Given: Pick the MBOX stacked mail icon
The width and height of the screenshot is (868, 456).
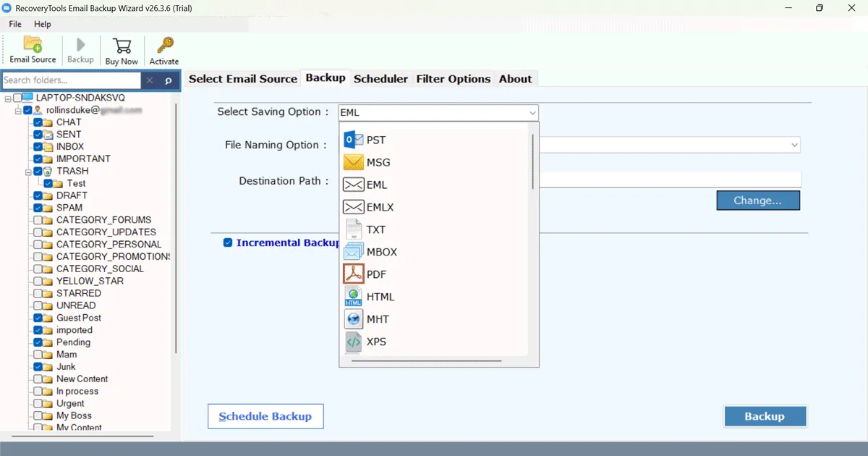Looking at the screenshot, I should tap(353, 252).
